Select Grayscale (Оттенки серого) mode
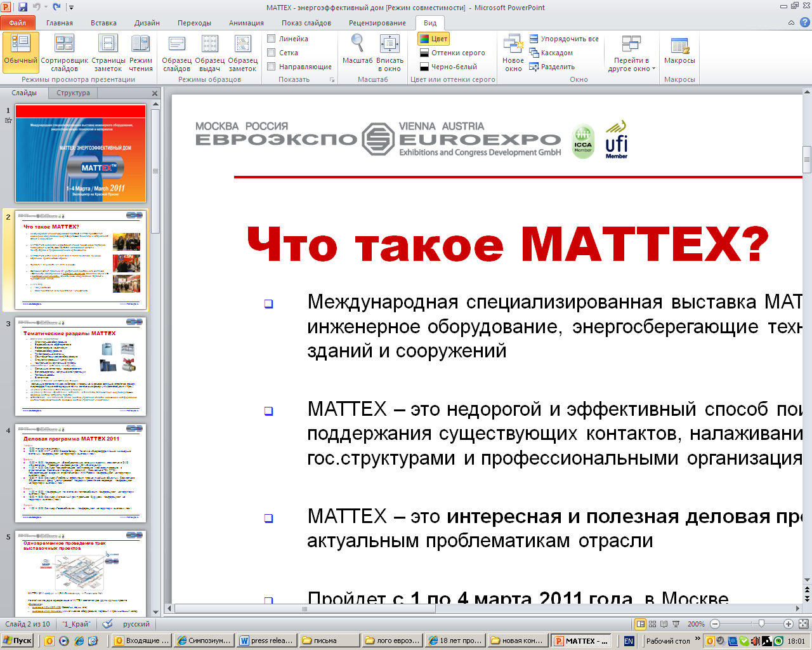This screenshot has height=650, width=812. 452,53
